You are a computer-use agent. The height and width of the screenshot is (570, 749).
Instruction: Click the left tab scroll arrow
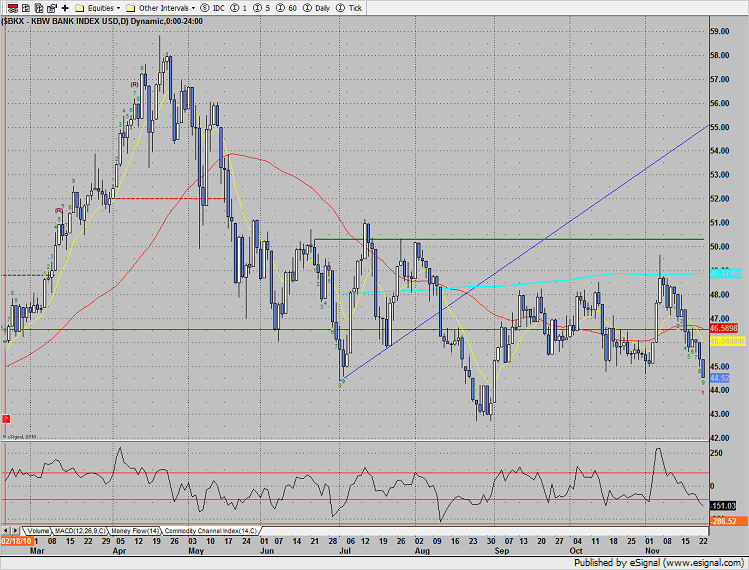6,531
